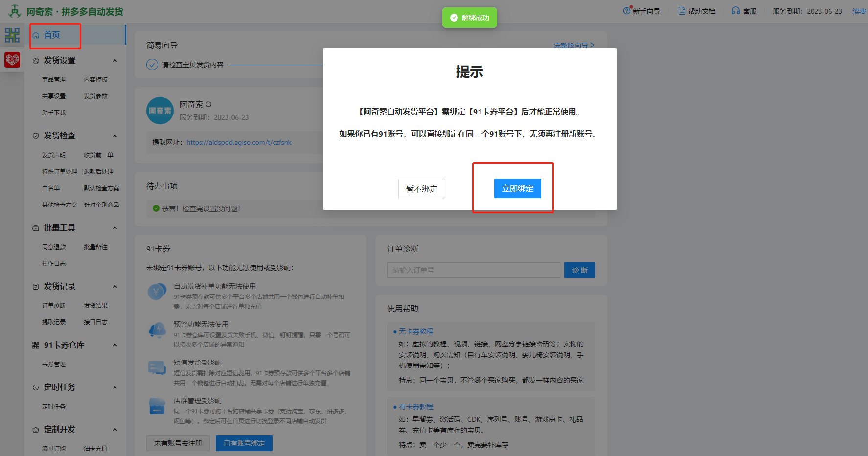Open 发货声明 menu item
868x456 pixels.
pos(54,155)
